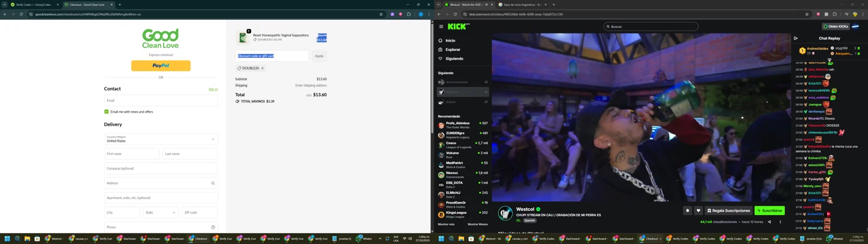Open the Coscu recommended channel

click(x=463, y=145)
